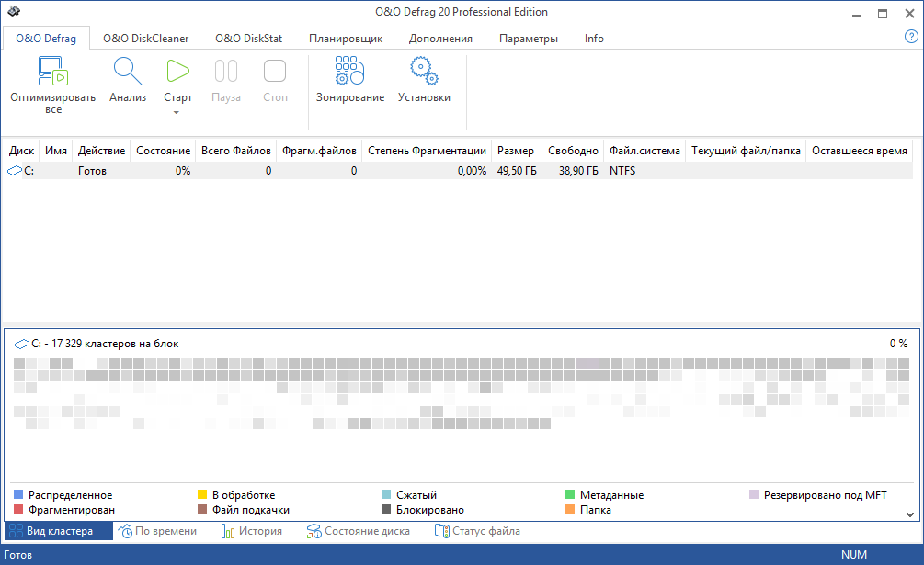Open the История view
Image resolution: width=924 pixels, height=565 pixels.
(252, 531)
